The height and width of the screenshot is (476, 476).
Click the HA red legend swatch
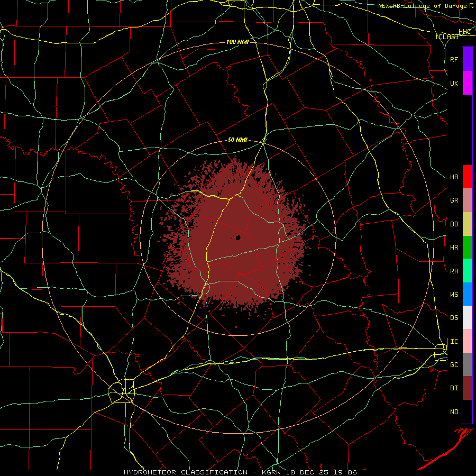[467, 177]
